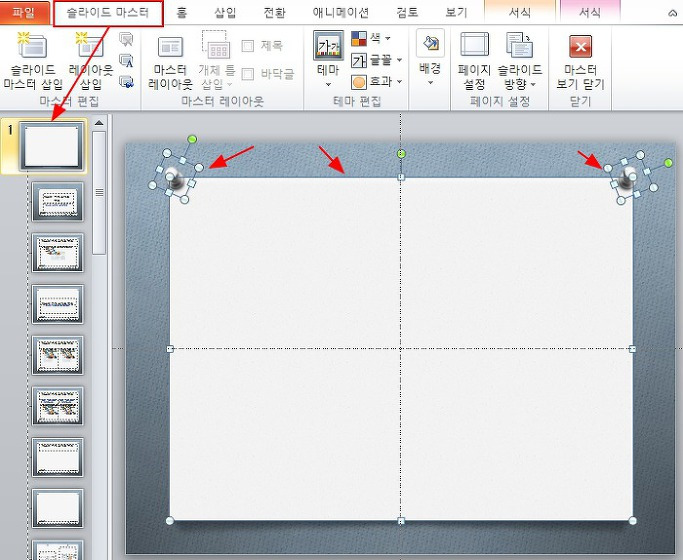This screenshot has height=560, width=683.
Task: Open the pink 서식 contextual tab
Action: point(590,12)
